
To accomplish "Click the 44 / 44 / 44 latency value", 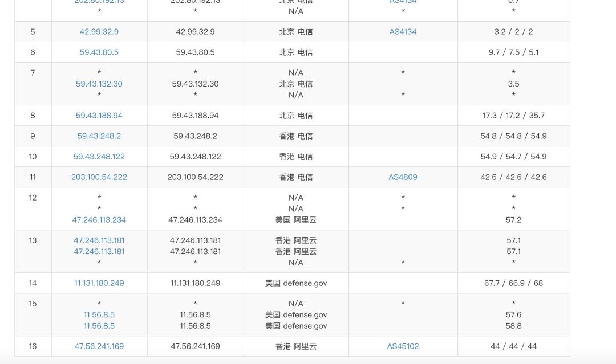I will coord(513,346).
